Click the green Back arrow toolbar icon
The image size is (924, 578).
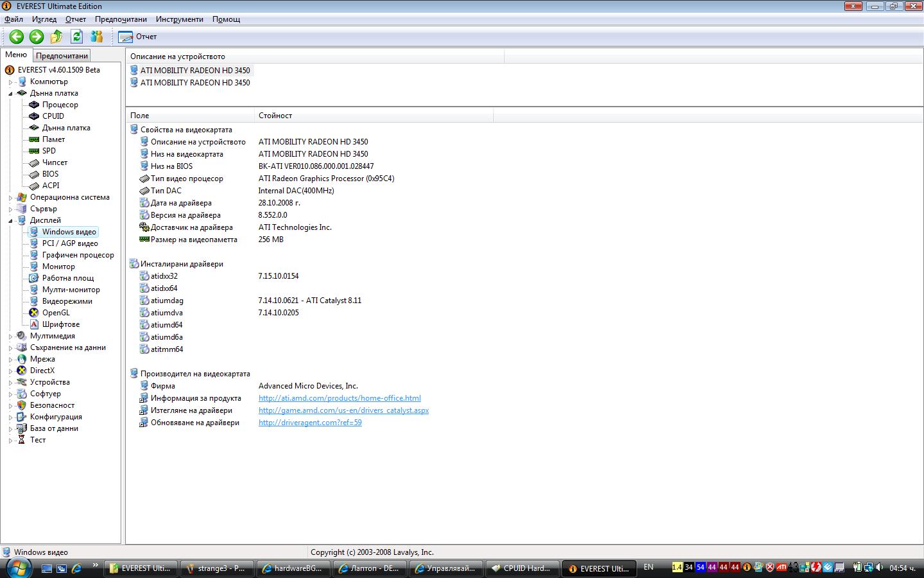coord(17,37)
